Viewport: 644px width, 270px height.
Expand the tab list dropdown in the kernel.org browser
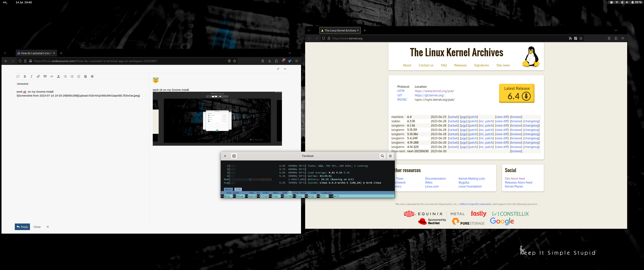tap(616, 30)
